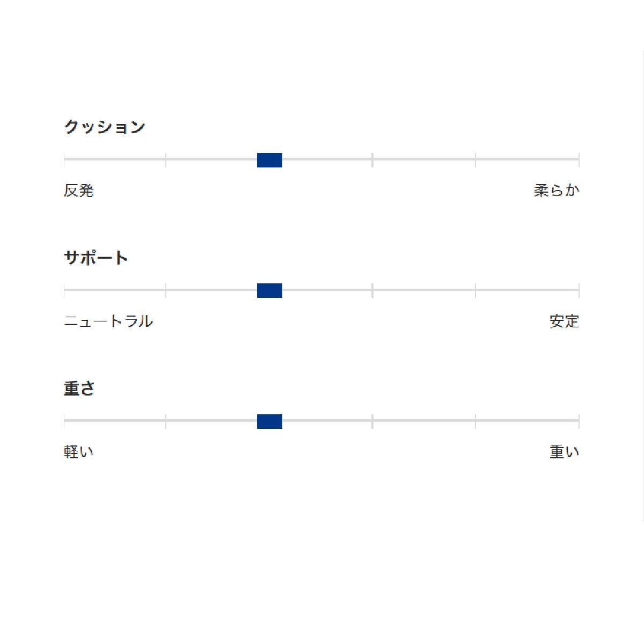Click the tick mark just left of 重さ handle
The height and width of the screenshot is (644, 644).
166,421
